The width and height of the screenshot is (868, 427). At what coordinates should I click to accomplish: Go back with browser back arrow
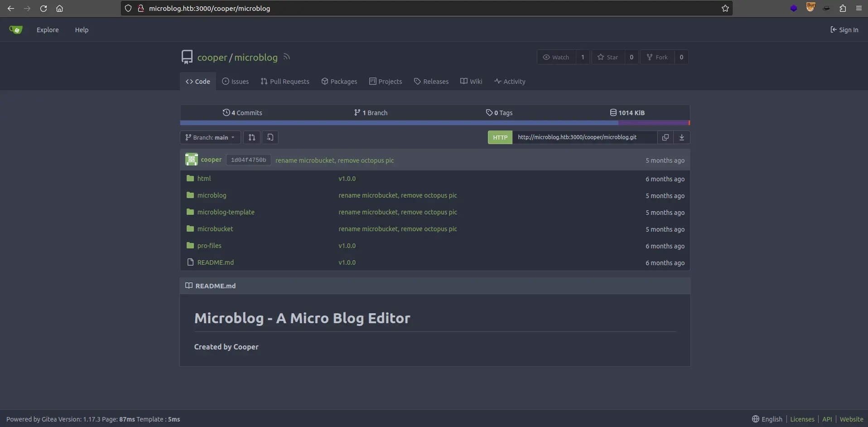pos(11,9)
